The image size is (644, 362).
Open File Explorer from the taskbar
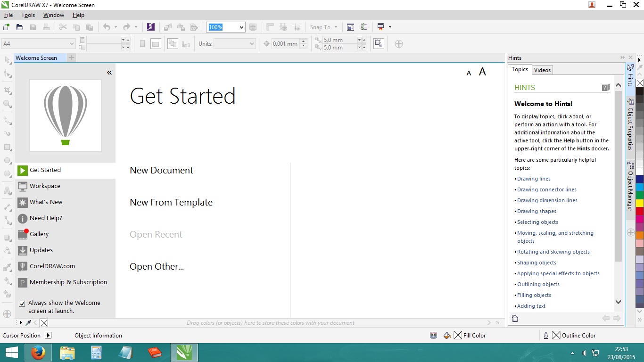67,352
